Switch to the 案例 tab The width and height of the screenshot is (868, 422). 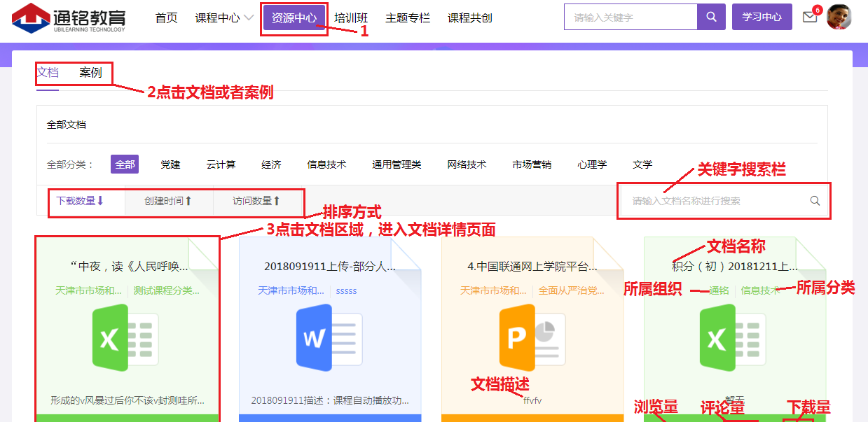(90, 73)
